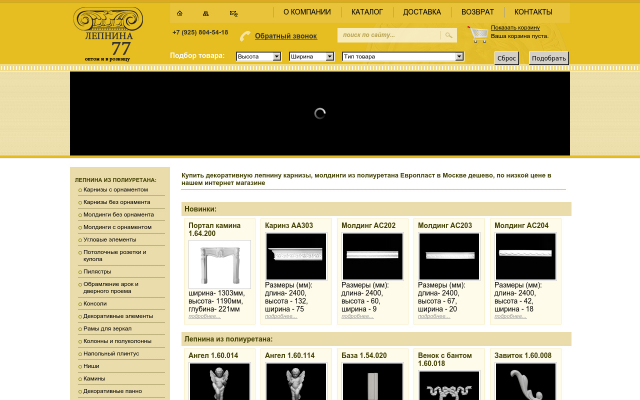
Task: Focus the site search input field
Action: pos(390,35)
